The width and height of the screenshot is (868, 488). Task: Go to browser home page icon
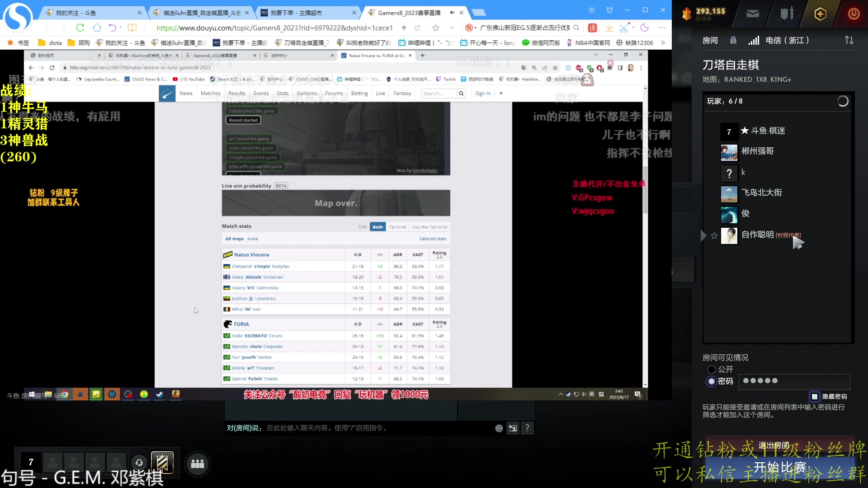tap(97, 28)
